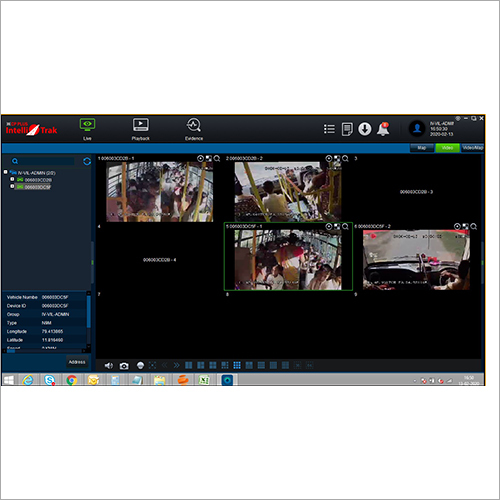Mute or unmute audio speaker icon

[x=109, y=366]
